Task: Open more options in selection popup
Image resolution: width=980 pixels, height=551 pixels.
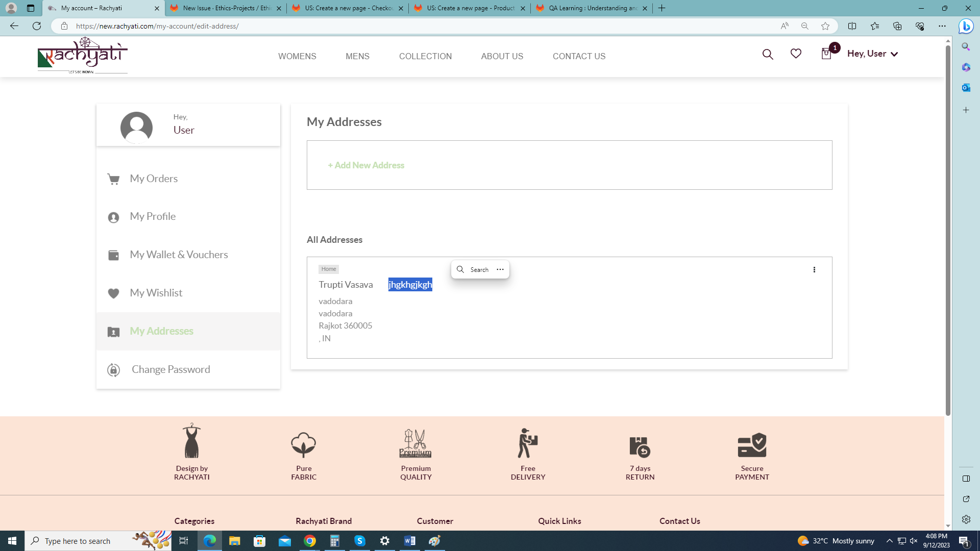Action: (500, 269)
